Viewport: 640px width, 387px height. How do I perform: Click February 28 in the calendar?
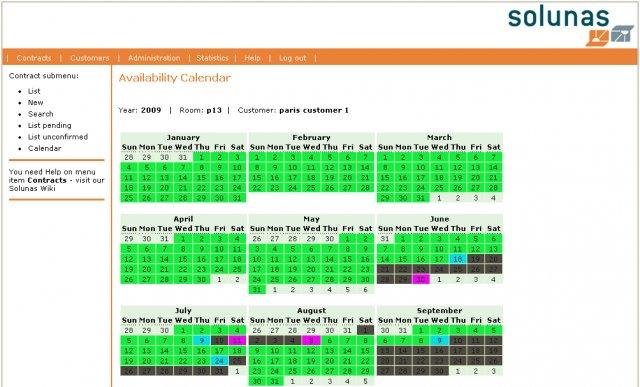coord(365,187)
